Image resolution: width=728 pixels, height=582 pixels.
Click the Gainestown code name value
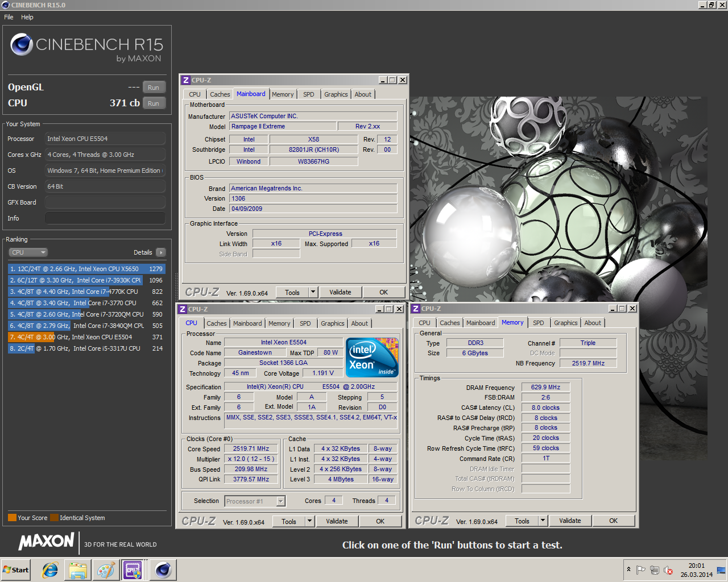[255, 352]
